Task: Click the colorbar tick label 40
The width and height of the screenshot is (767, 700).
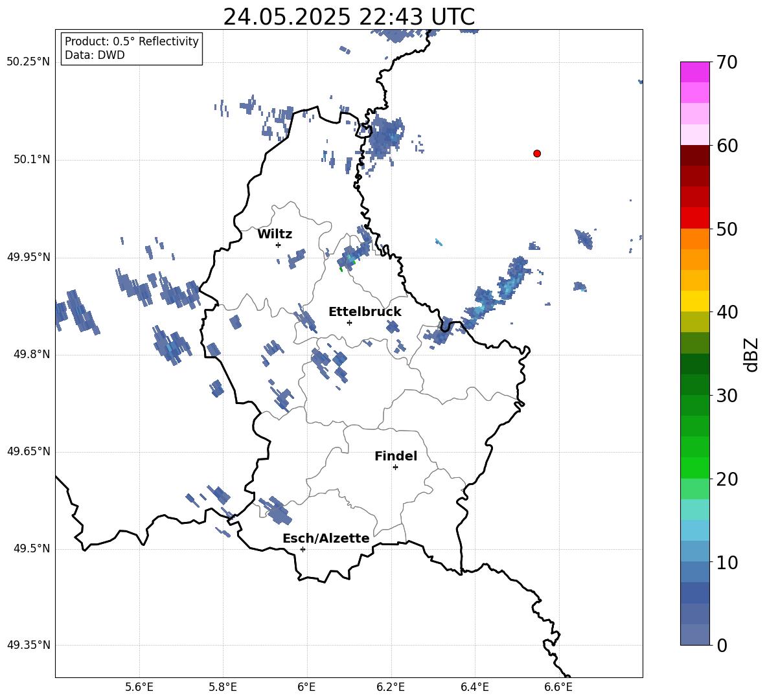Action: (727, 312)
